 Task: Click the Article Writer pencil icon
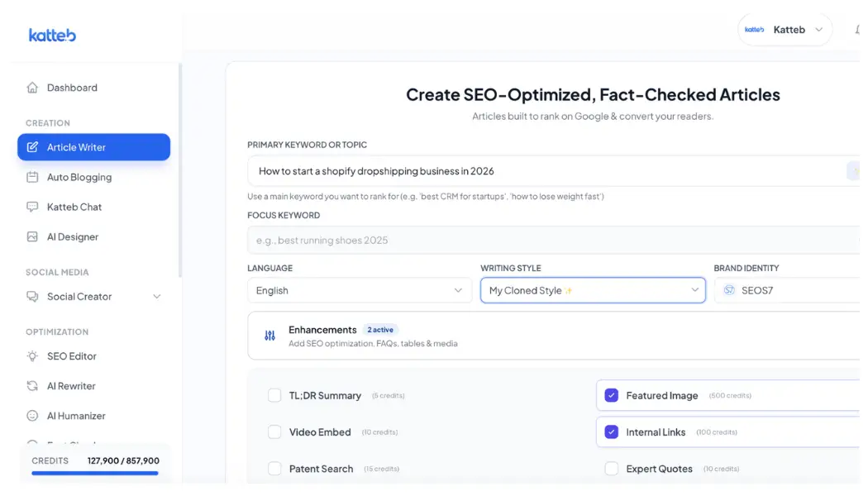click(32, 146)
